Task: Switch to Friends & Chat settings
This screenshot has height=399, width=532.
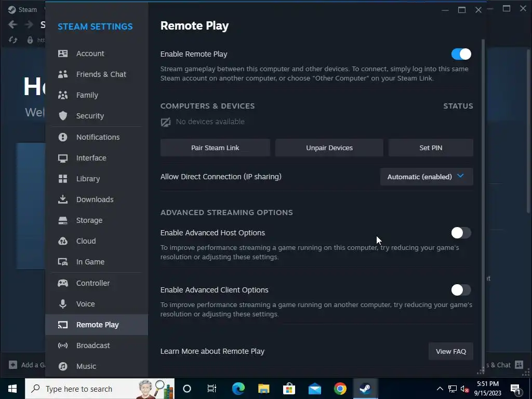Action: pos(96,74)
